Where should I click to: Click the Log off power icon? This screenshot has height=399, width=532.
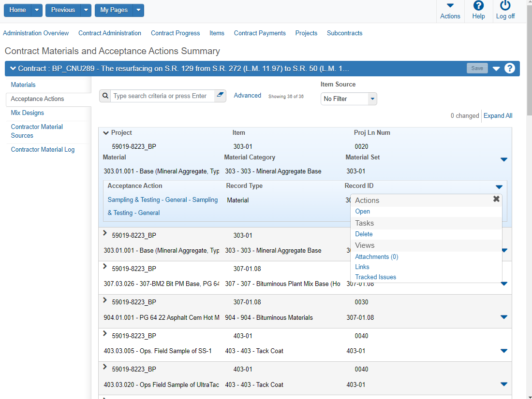(505, 6)
